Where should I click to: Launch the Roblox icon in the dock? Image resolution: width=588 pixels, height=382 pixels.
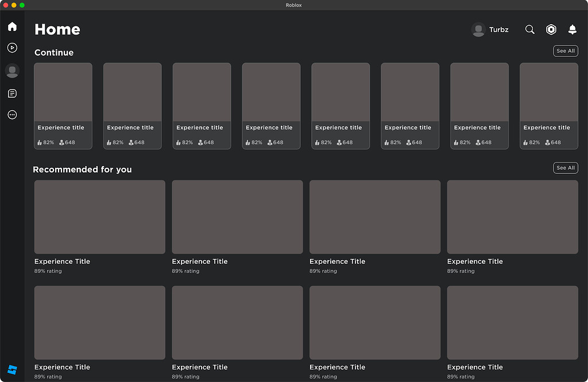pos(12,369)
